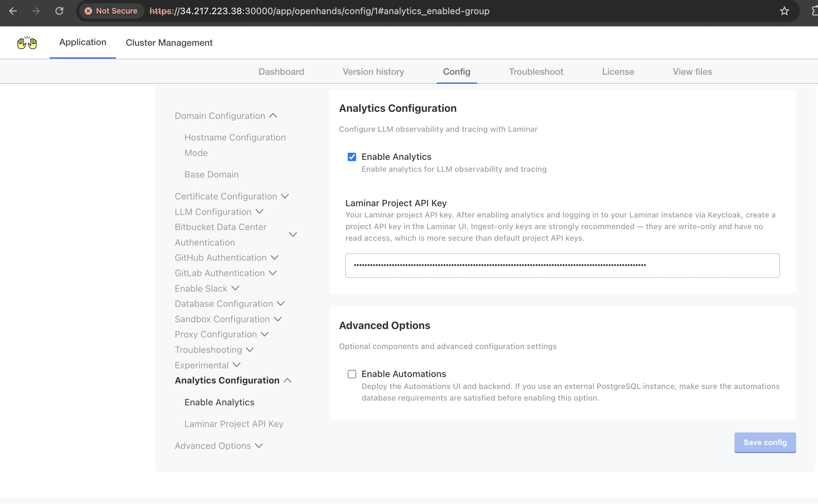The height and width of the screenshot is (504, 818).
Task: Click the browser forward arrow
Action: tap(36, 11)
